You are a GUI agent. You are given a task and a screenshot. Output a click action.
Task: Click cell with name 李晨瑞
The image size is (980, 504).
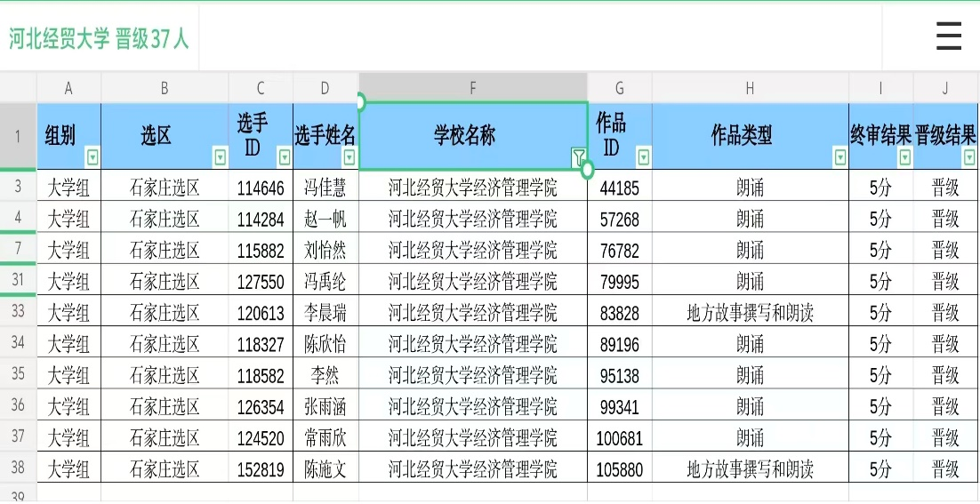tap(325, 312)
